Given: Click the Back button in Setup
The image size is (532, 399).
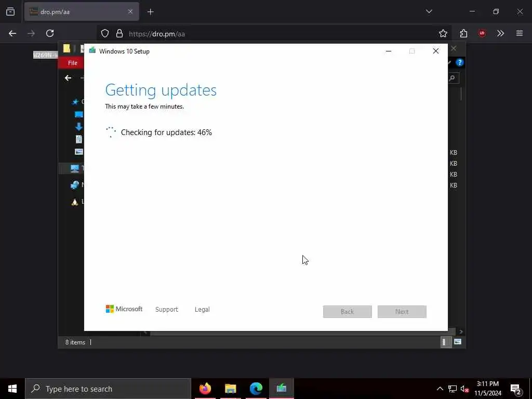Looking at the screenshot, I should click(347, 312).
